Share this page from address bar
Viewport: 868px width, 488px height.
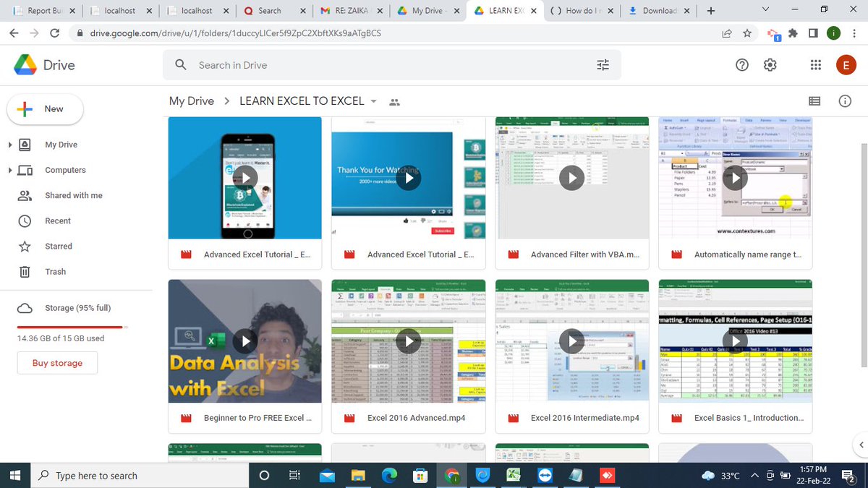pyautogui.click(x=726, y=33)
